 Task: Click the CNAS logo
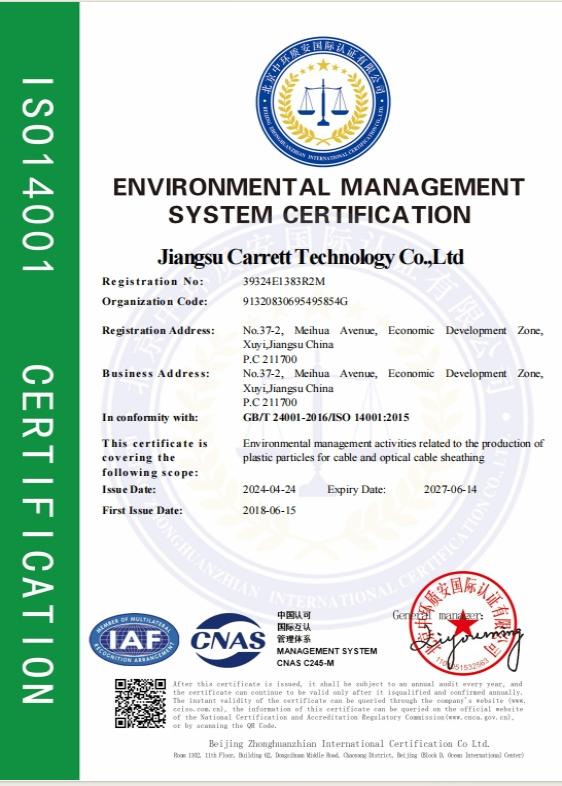[228, 640]
